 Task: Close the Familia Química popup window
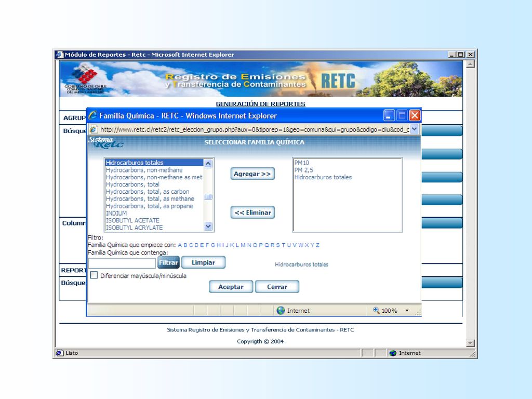click(x=415, y=116)
